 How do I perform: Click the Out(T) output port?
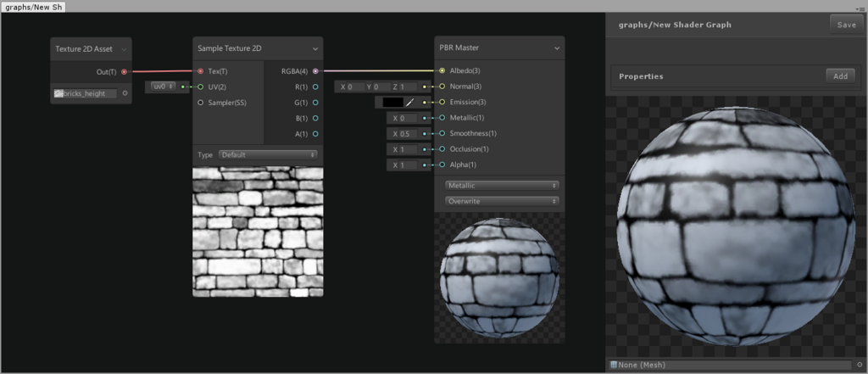pyautogui.click(x=124, y=71)
